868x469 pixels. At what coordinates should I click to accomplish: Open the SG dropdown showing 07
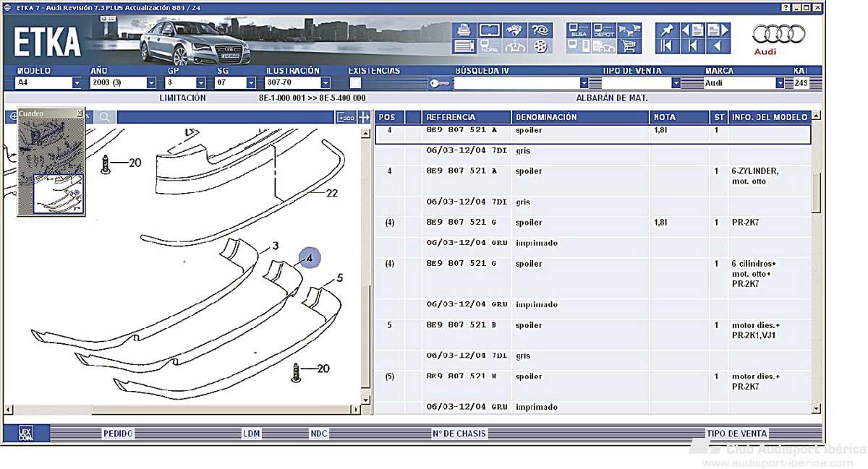251,83
